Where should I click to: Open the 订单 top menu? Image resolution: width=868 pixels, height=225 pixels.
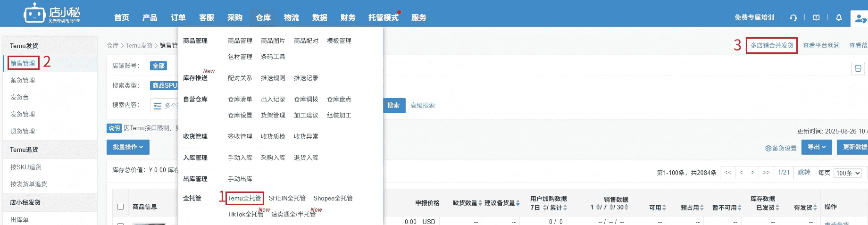(178, 17)
